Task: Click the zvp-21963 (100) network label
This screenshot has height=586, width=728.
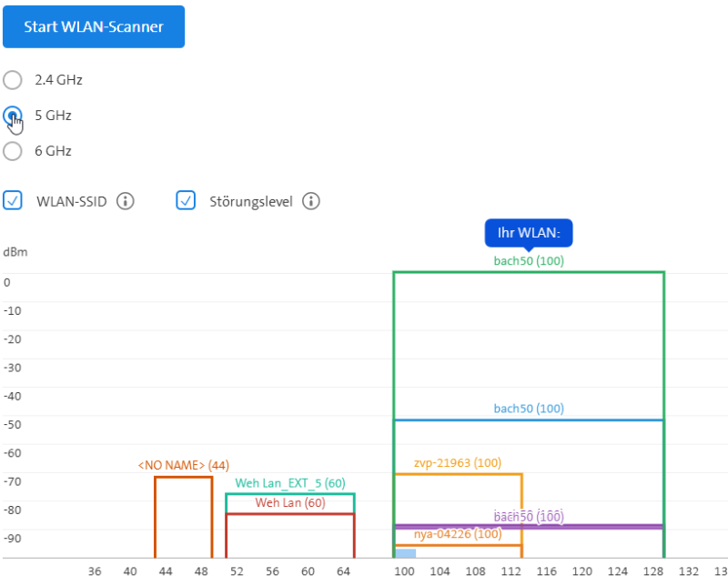Action: pos(458,463)
